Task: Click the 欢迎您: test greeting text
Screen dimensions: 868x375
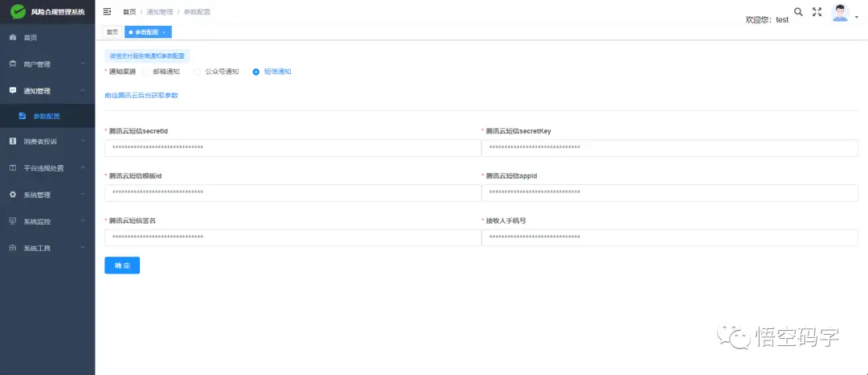Action: (x=768, y=19)
